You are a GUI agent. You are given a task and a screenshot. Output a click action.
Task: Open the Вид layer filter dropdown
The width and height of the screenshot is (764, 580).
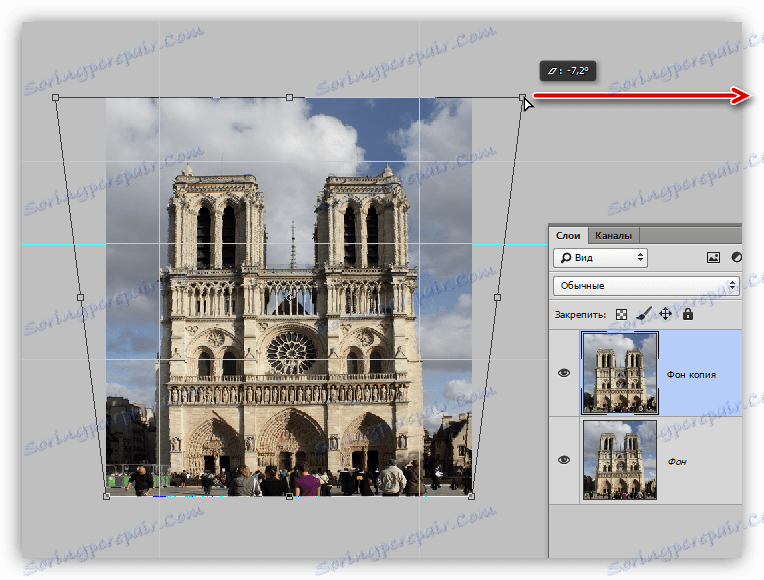click(600, 257)
